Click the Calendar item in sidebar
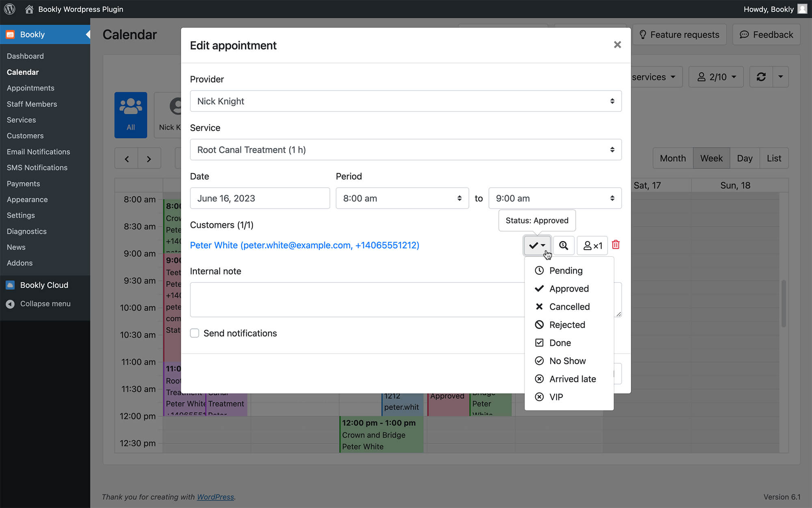The image size is (812, 508). click(23, 72)
